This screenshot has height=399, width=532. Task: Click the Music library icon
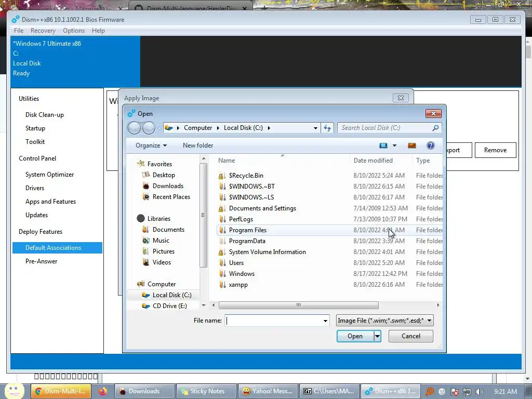(146, 241)
